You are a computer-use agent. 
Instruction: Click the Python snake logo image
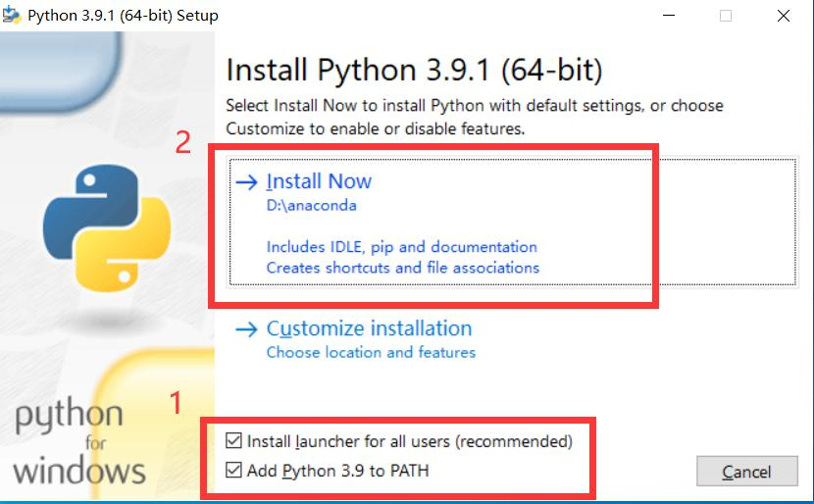pos(107,227)
